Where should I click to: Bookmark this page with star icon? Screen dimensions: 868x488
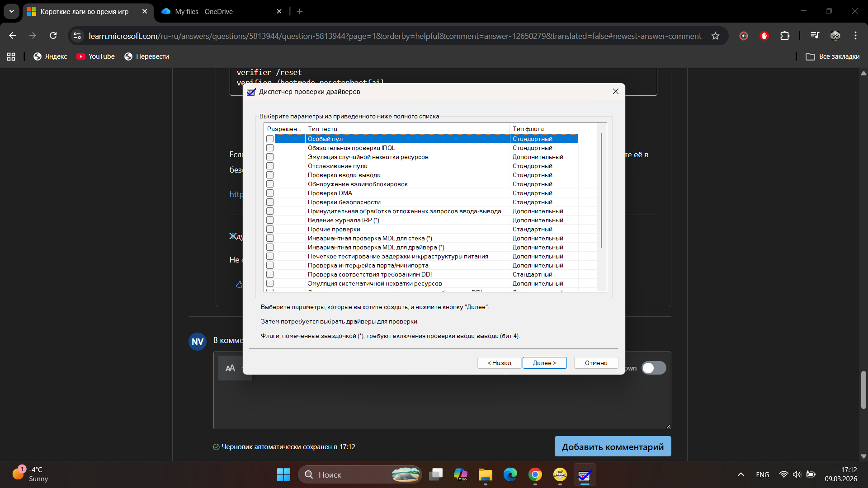pos(715,36)
